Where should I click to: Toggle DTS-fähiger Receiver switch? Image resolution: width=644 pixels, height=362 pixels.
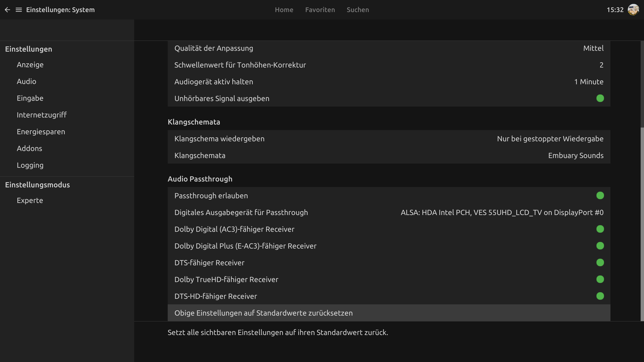pyautogui.click(x=600, y=263)
